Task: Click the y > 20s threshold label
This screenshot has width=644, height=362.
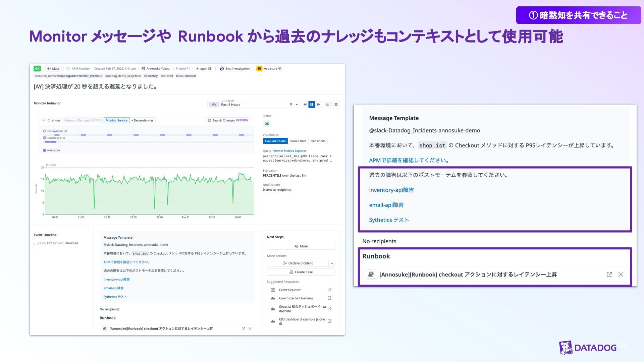Action: 51,165
